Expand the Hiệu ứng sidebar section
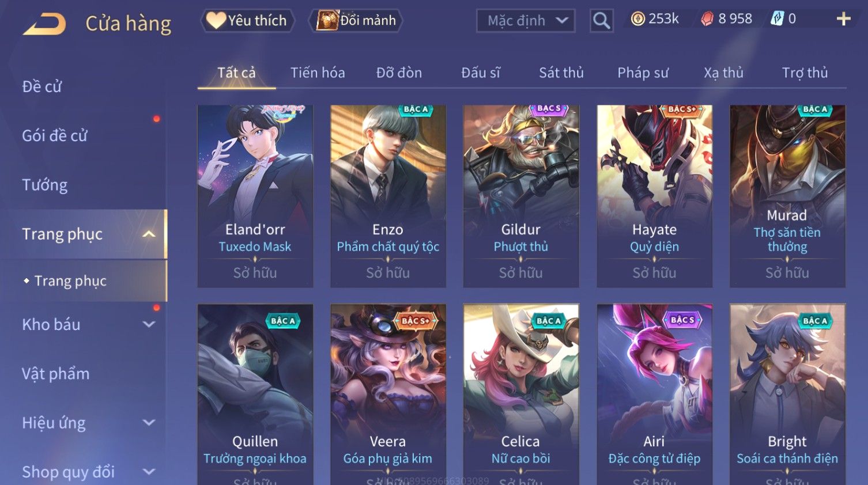Image resolution: width=868 pixels, height=485 pixels. (x=149, y=422)
